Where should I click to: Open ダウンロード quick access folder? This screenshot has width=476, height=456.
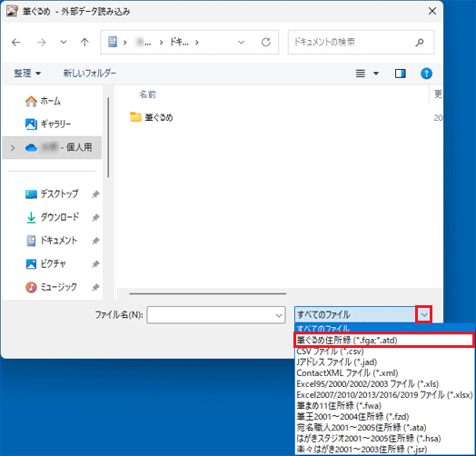click(x=52, y=217)
